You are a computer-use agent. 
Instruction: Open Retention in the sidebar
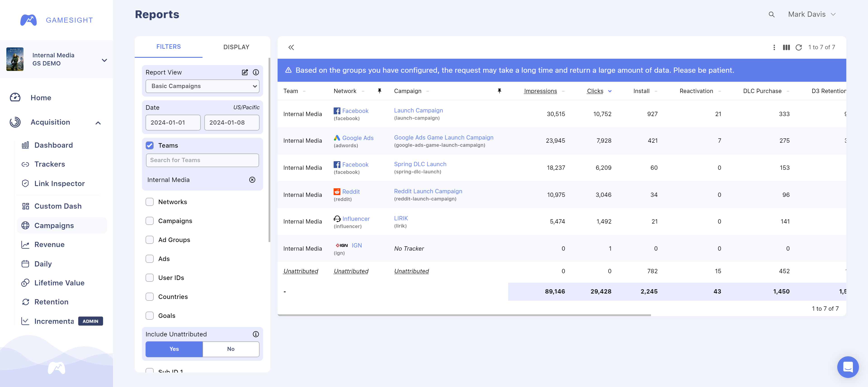click(x=51, y=302)
